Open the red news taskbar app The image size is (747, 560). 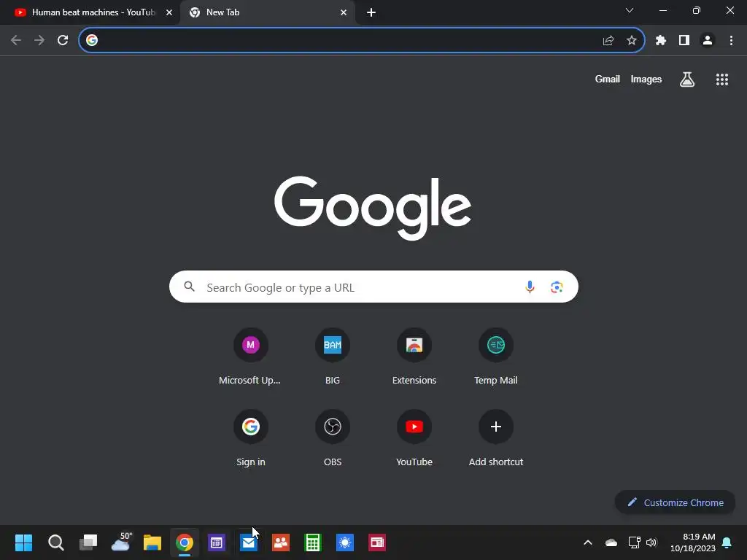pos(377,542)
